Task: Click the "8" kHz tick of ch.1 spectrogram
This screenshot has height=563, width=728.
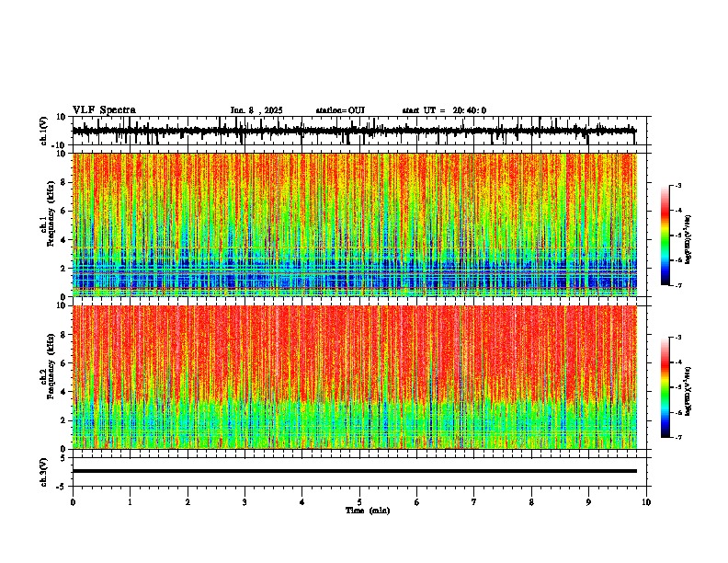Action: pos(64,182)
